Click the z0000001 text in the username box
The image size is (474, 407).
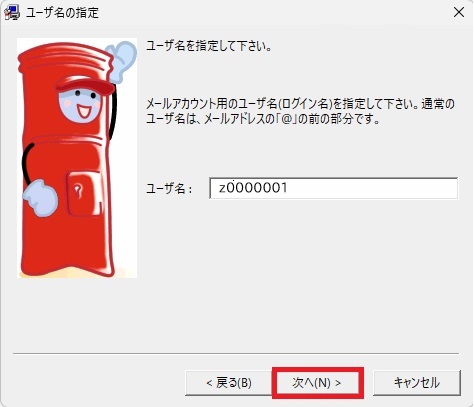253,188
